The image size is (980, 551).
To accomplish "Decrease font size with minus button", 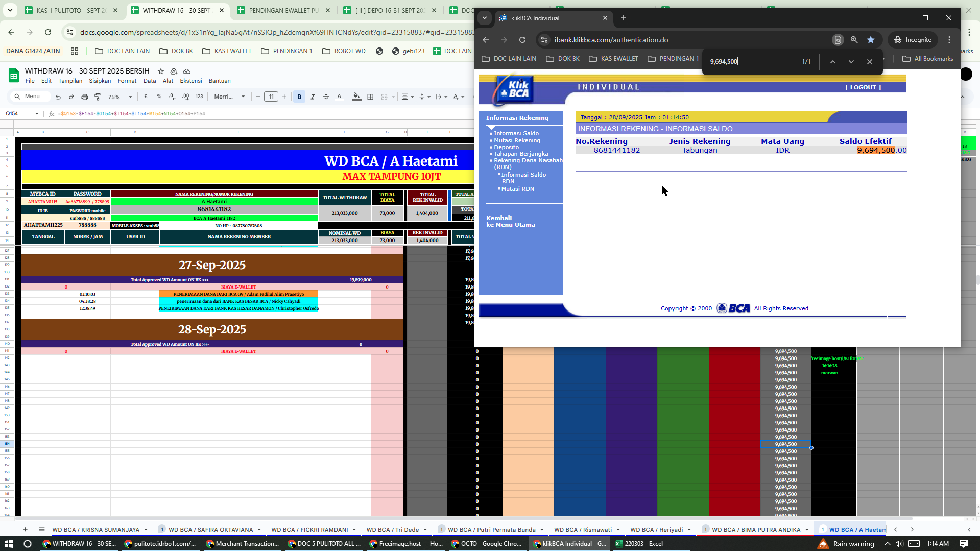I will point(258,97).
